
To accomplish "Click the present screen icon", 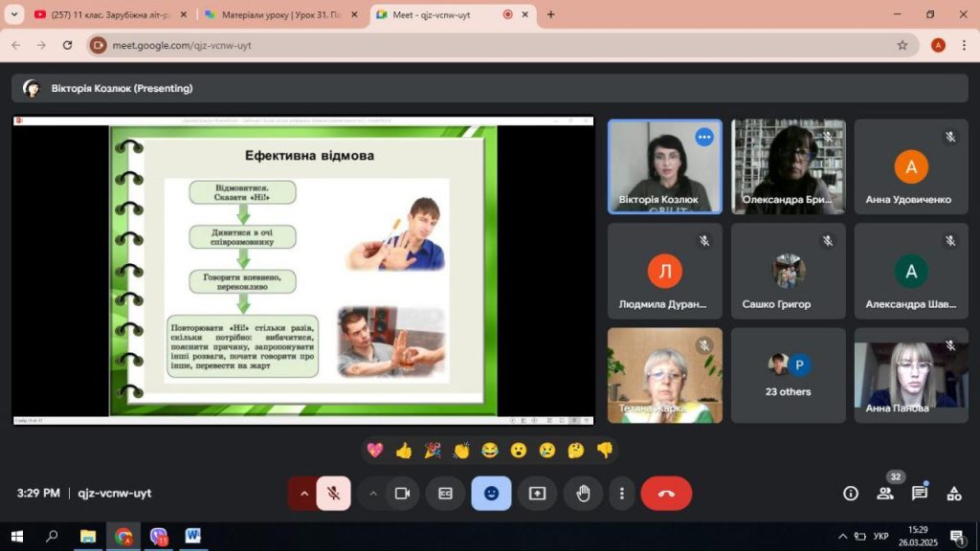I will click(x=537, y=494).
